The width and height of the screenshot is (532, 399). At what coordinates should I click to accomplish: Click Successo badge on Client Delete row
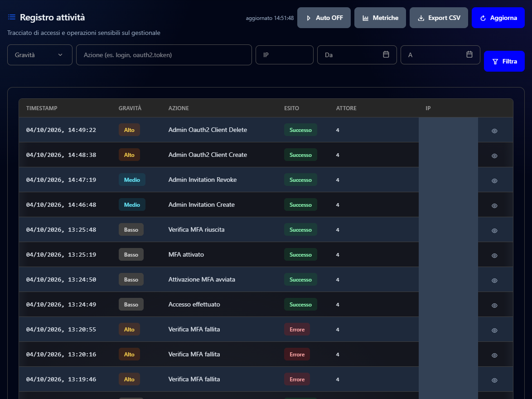[x=300, y=130]
